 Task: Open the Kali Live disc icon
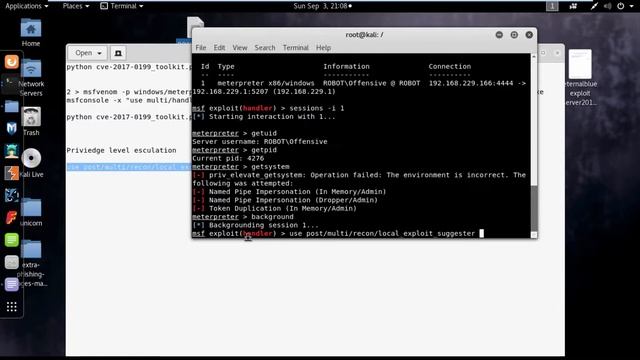point(31,163)
